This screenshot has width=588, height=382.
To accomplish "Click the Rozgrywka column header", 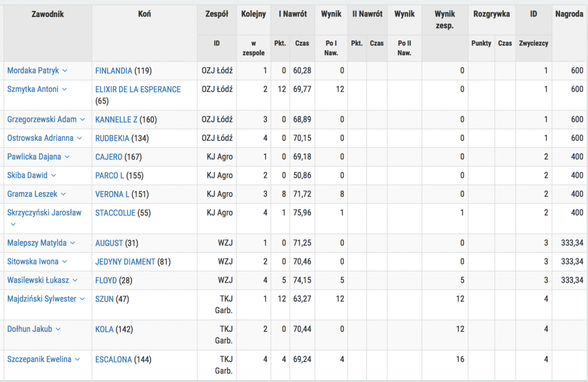I will 491,14.
